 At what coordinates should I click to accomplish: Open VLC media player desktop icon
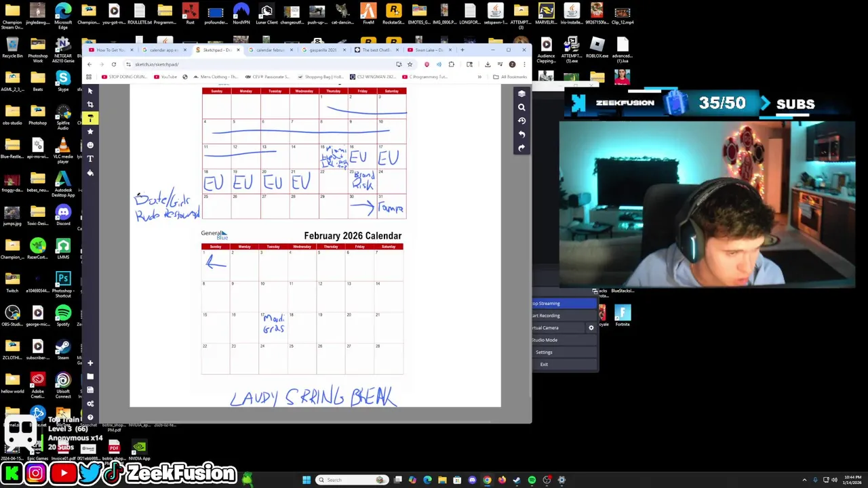(x=63, y=149)
